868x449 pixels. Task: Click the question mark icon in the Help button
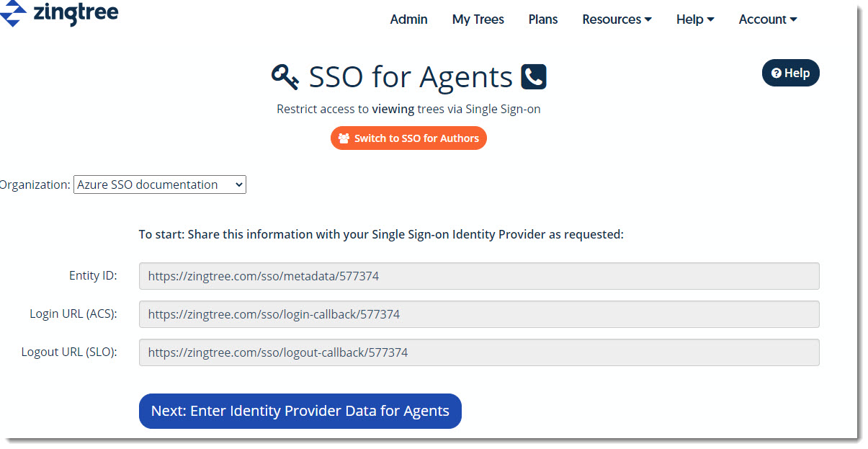pos(777,72)
